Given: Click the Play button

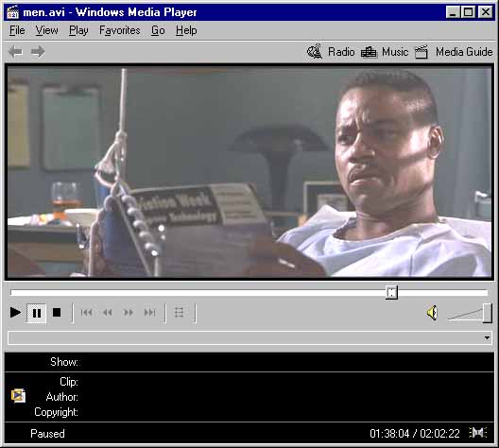Looking at the screenshot, I should (15, 313).
